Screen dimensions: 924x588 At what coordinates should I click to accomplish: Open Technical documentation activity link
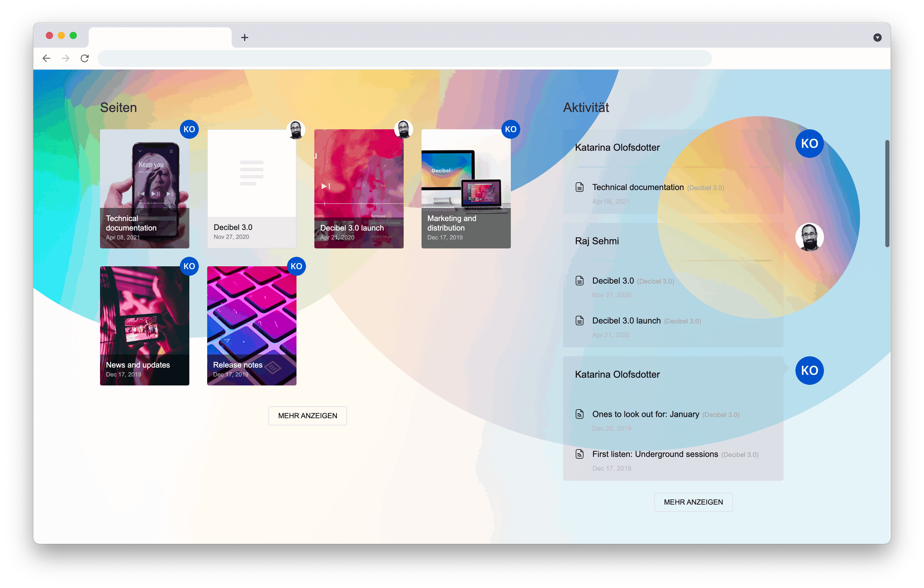pos(638,187)
